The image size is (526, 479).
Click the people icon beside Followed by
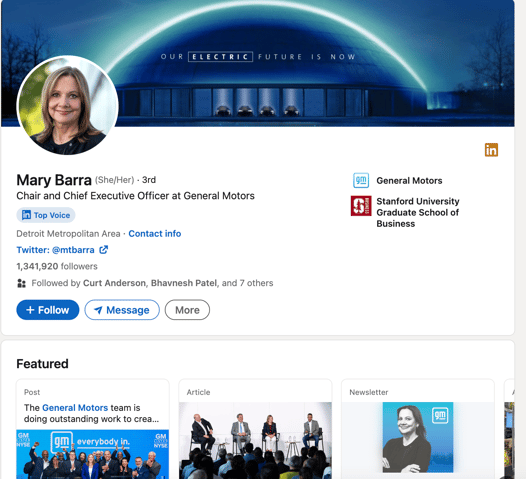coord(21,283)
